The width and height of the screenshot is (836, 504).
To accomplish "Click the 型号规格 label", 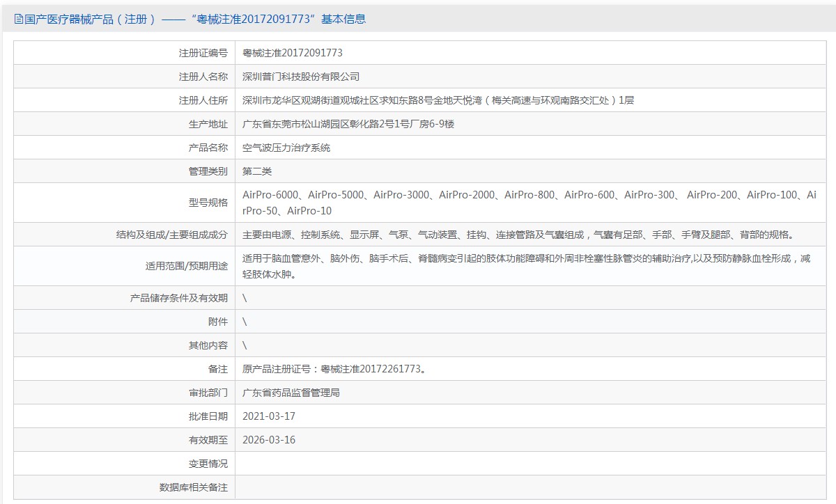I will pyautogui.click(x=208, y=203).
